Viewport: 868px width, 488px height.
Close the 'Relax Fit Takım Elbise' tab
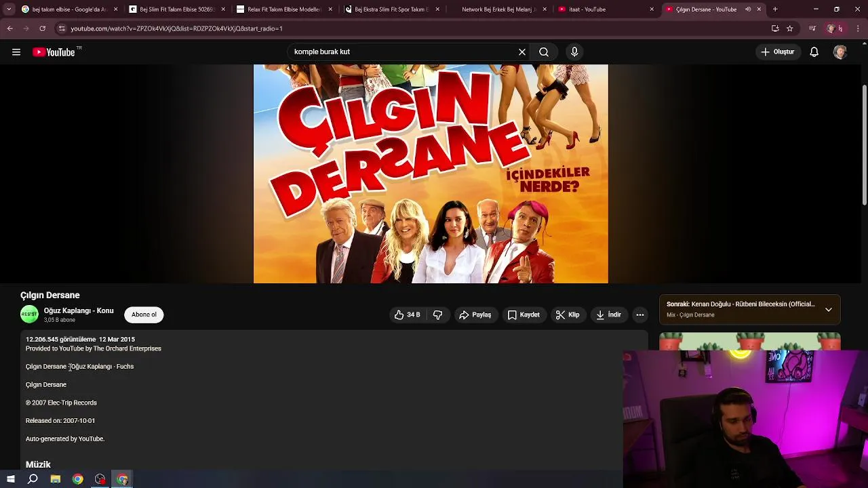click(x=330, y=9)
